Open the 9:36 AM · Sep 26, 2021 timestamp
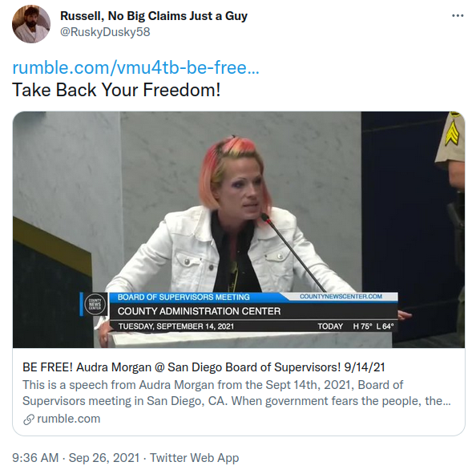This screenshot has height=474, width=476. coord(75,457)
